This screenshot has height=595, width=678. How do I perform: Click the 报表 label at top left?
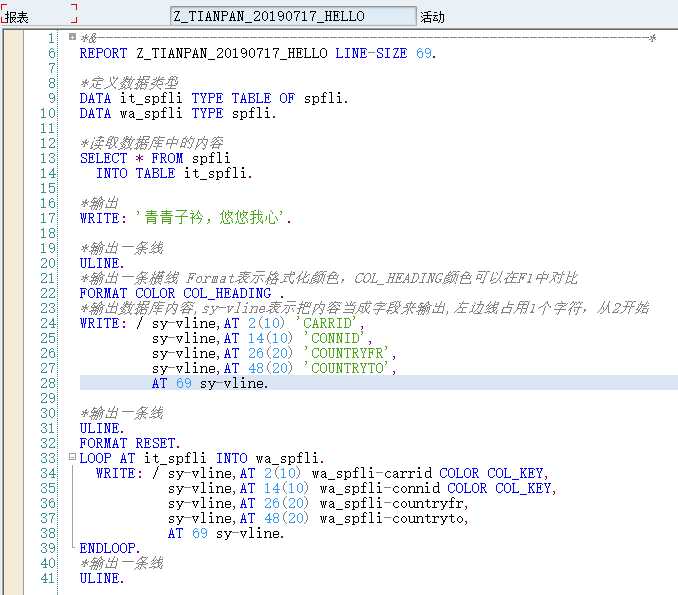click(x=17, y=17)
